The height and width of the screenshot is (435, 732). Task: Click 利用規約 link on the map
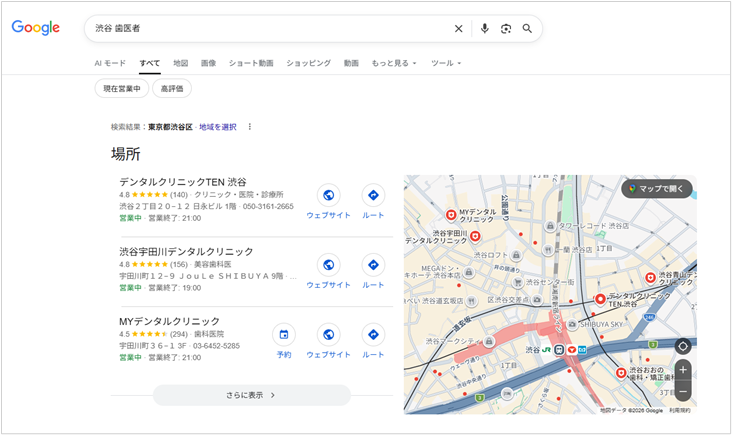pos(679,410)
